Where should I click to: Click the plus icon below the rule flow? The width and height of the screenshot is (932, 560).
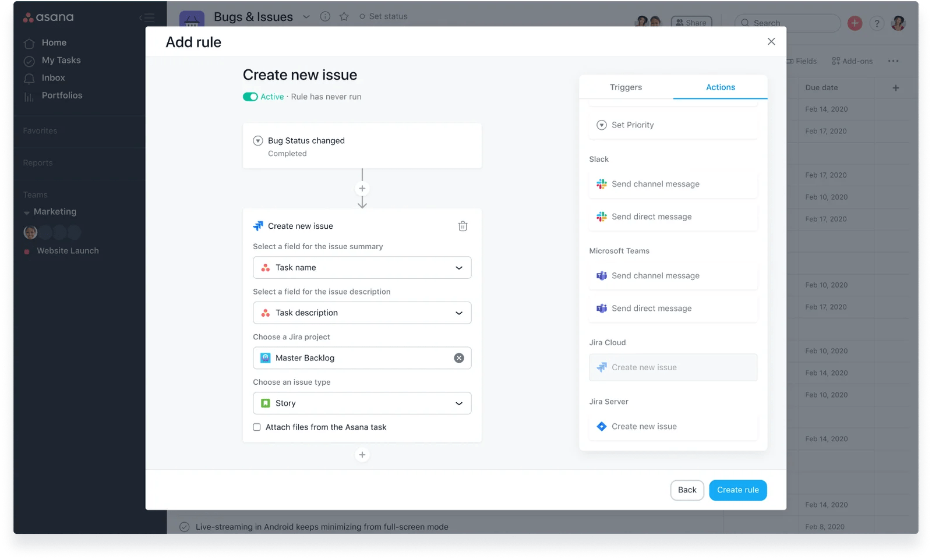pos(362,455)
